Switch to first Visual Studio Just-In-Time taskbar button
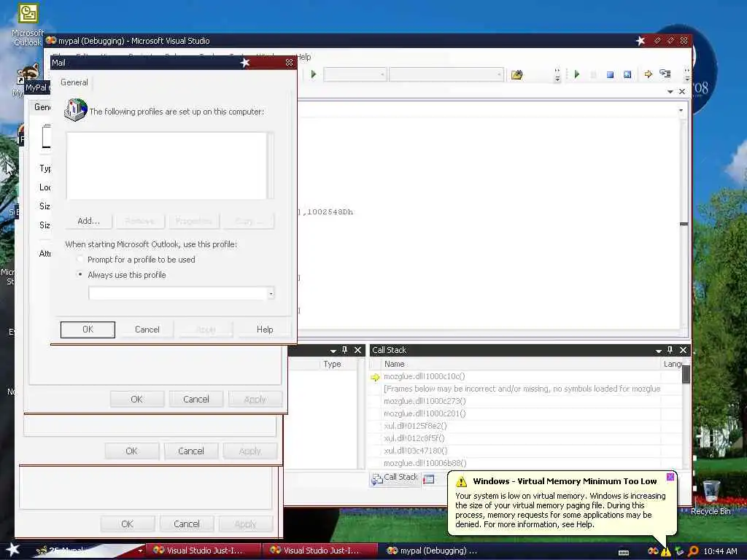The image size is (747, 560). coord(203,551)
